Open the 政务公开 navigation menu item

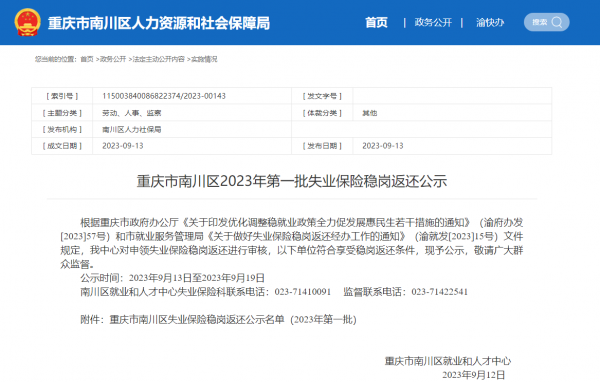coord(433,23)
